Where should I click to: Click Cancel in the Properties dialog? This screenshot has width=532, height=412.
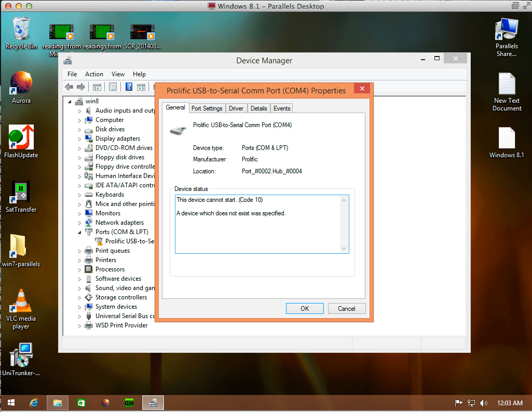pyautogui.click(x=346, y=309)
